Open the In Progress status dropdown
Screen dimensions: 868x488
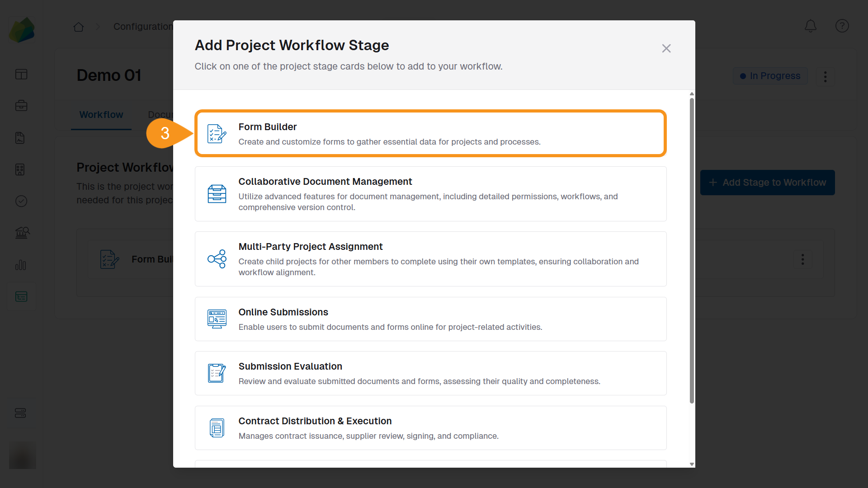click(770, 76)
